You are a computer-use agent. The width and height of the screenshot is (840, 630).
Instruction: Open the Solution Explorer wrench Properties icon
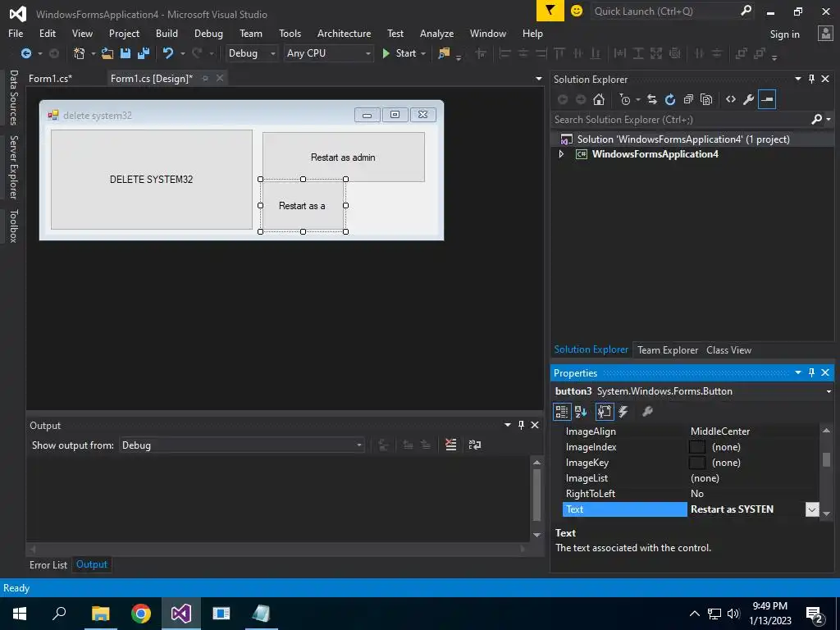point(748,99)
